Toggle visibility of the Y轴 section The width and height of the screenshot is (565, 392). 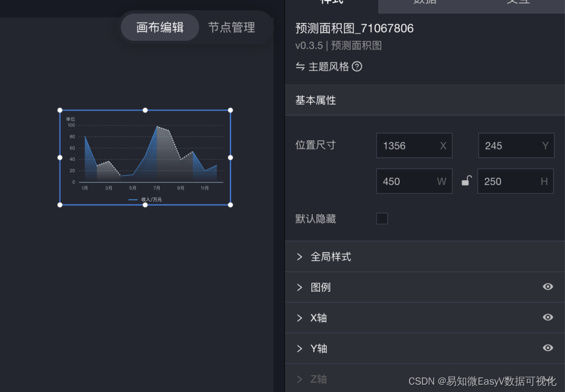[548, 348]
